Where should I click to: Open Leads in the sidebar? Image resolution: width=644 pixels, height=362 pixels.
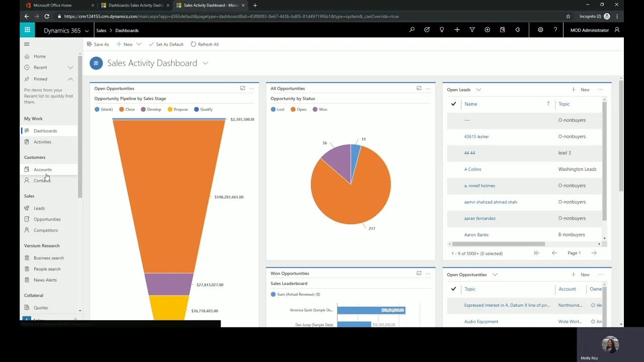(x=49, y=208)
